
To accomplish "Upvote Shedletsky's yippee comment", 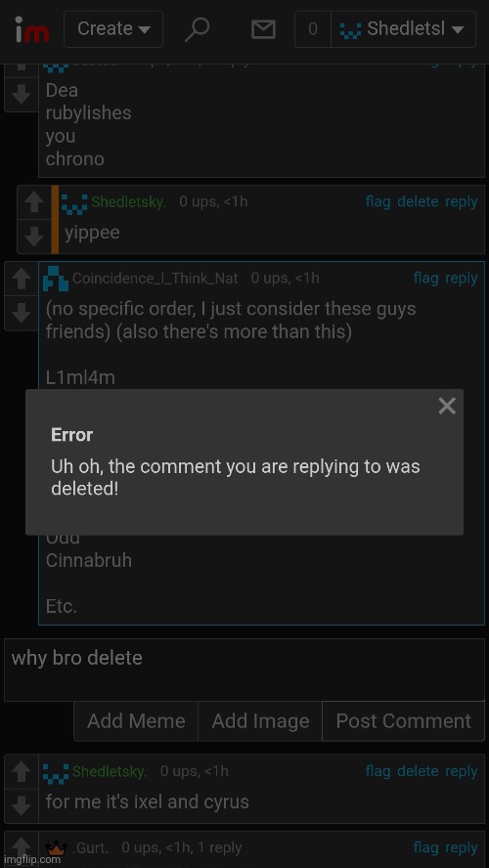I will (x=34, y=202).
